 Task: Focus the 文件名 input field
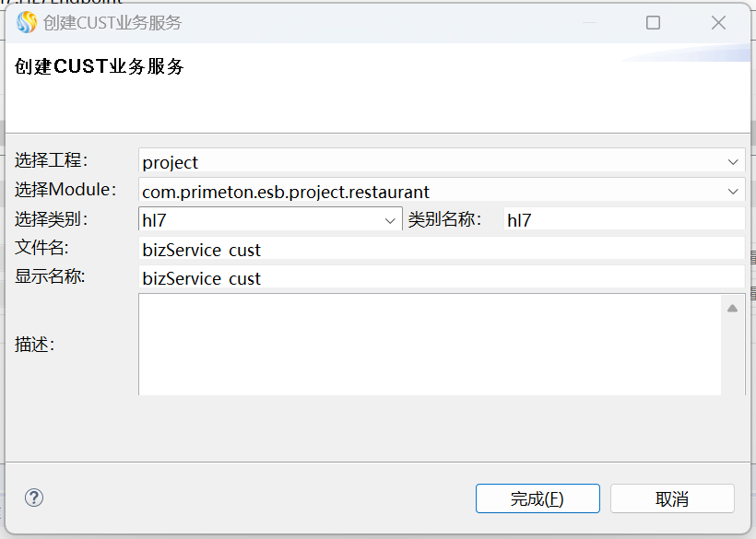(x=441, y=250)
